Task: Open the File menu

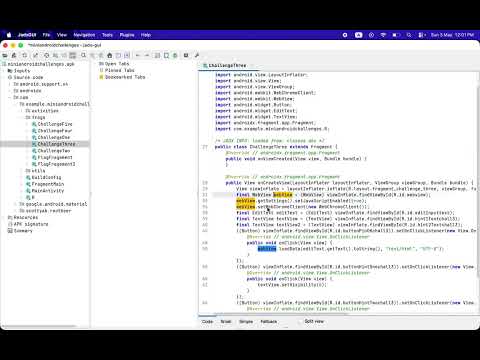Action: [x=46, y=35]
